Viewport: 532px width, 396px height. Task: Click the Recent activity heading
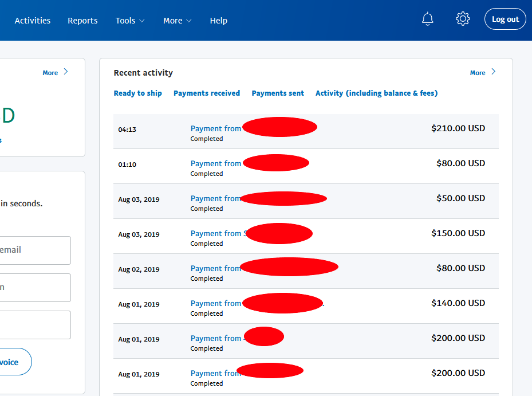pos(143,73)
